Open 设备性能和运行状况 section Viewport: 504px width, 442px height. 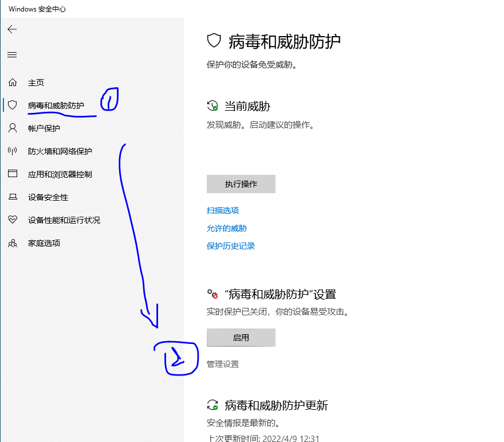tap(64, 220)
